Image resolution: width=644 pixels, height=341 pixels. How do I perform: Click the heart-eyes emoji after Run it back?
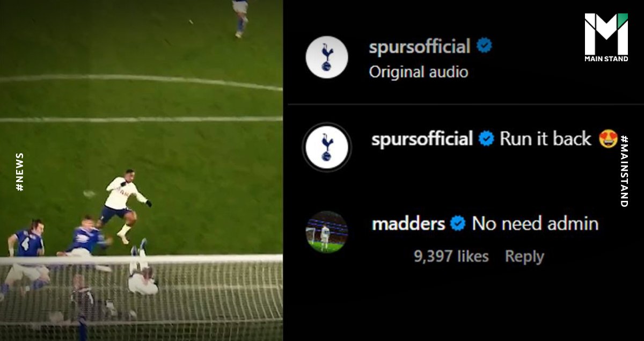pyautogui.click(x=608, y=139)
